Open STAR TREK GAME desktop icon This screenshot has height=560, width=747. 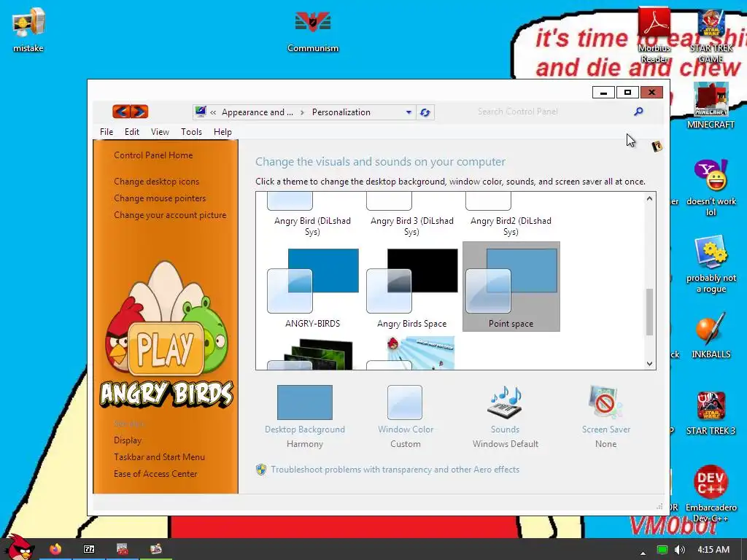(x=711, y=35)
